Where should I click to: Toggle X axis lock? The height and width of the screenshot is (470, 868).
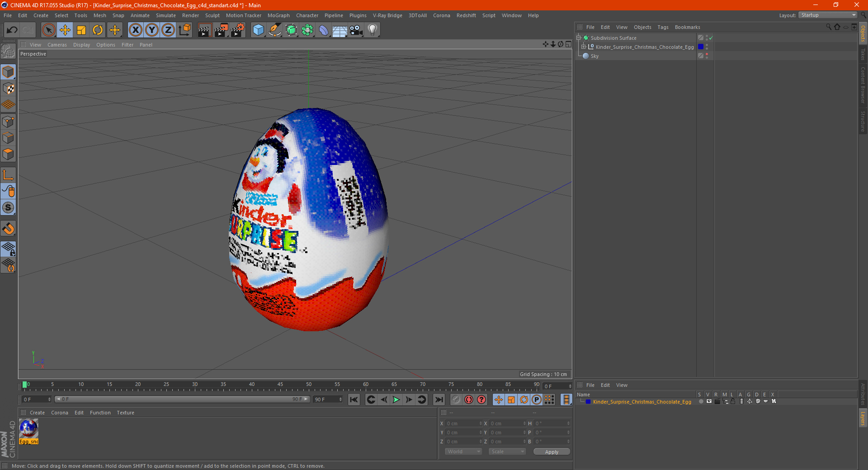pos(135,30)
